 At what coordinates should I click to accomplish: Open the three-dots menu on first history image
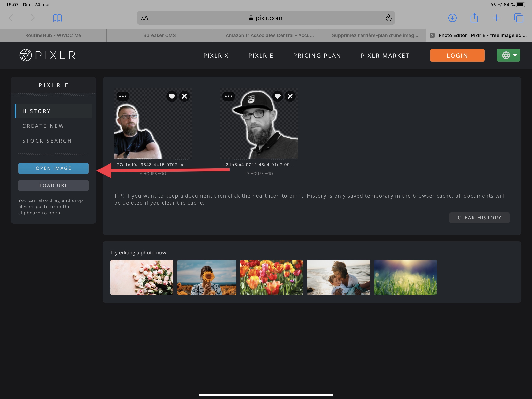click(x=123, y=96)
